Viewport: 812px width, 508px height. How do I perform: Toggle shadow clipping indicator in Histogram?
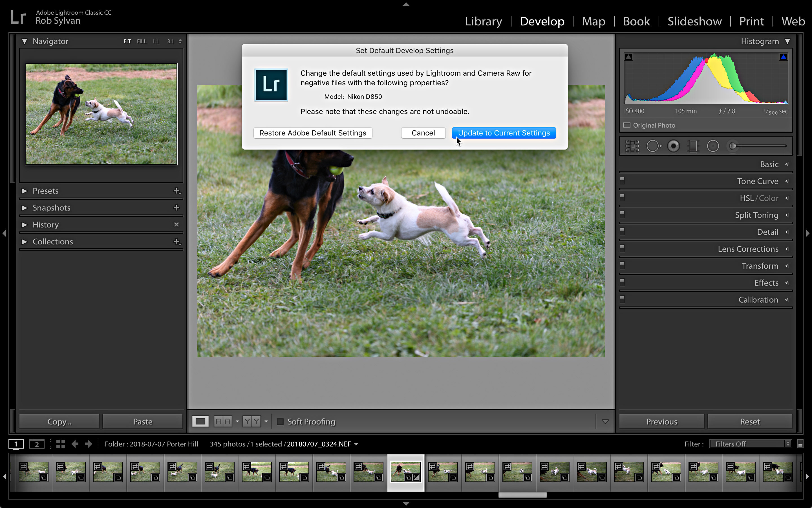628,57
